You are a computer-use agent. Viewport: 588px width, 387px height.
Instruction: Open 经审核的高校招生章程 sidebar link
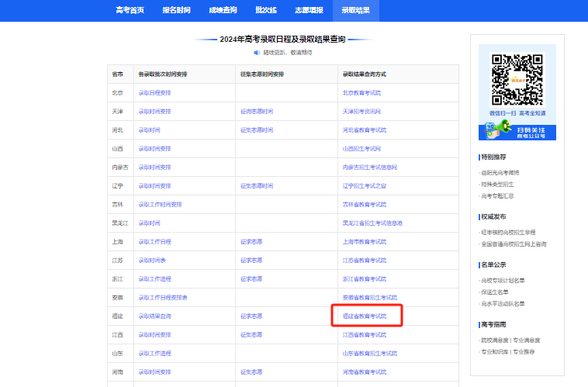[x=509, y=233]
